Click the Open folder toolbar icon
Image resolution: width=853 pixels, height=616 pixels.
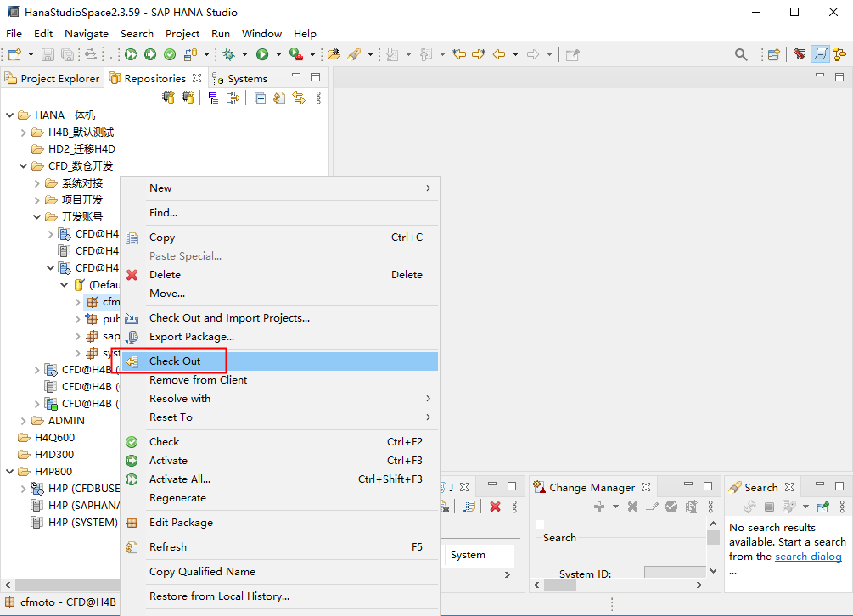(x=334, y=54)
